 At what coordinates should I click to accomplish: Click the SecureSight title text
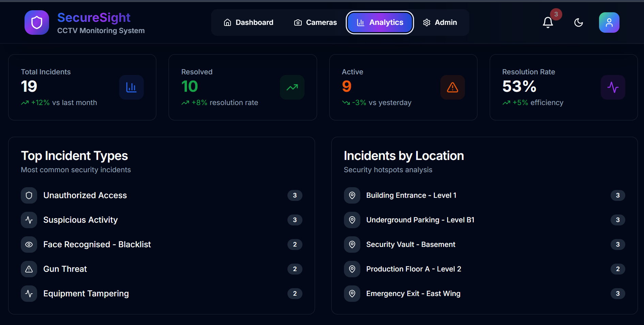click(94, 17)
